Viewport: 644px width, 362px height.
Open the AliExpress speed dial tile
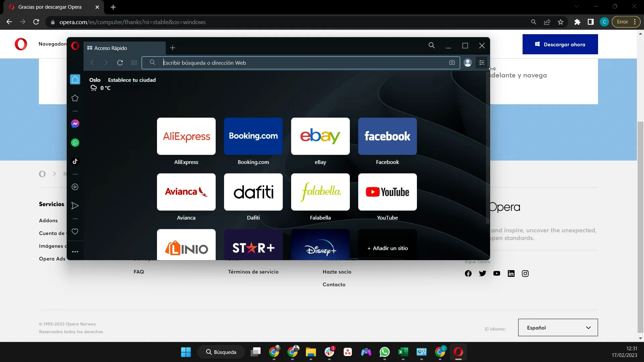(186, 136)
